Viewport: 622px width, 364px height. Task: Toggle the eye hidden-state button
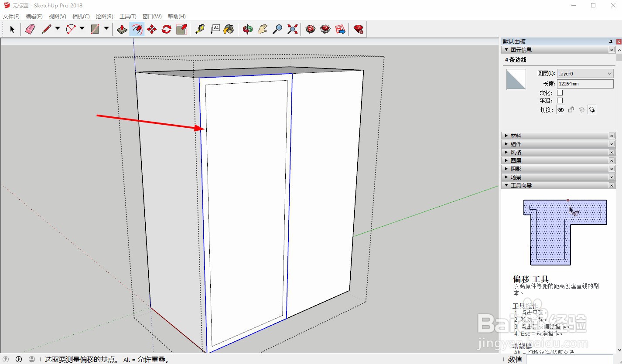pos(561,110)
